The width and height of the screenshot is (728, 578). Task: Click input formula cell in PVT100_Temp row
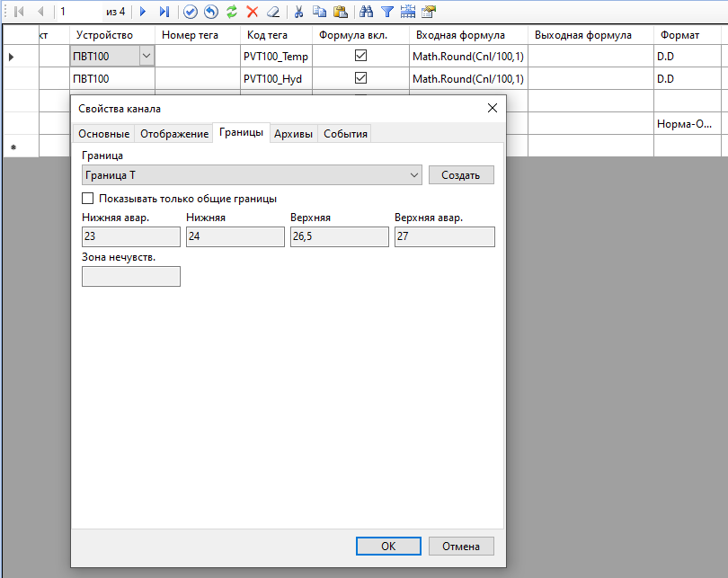pyautogui.click(x=468, y=56)
